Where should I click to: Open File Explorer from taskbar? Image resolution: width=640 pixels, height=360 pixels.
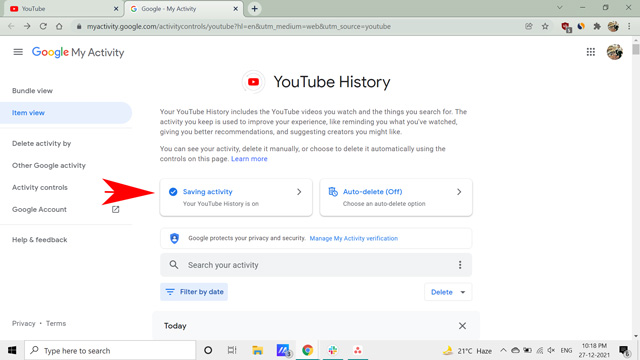(258, 350)
